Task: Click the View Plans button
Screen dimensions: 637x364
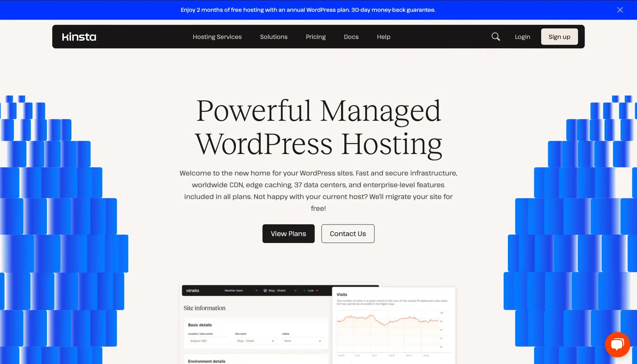Action: 288,233
